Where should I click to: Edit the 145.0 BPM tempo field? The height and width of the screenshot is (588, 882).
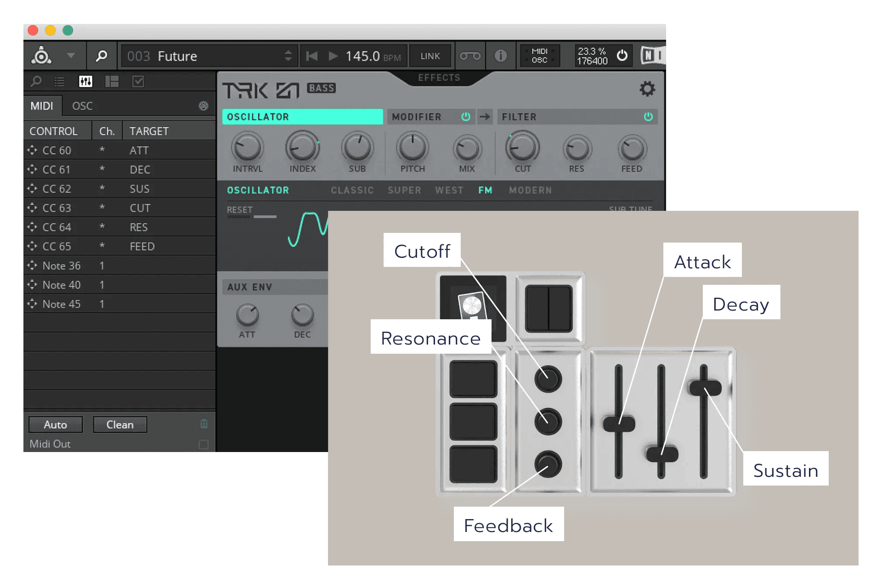373,57
